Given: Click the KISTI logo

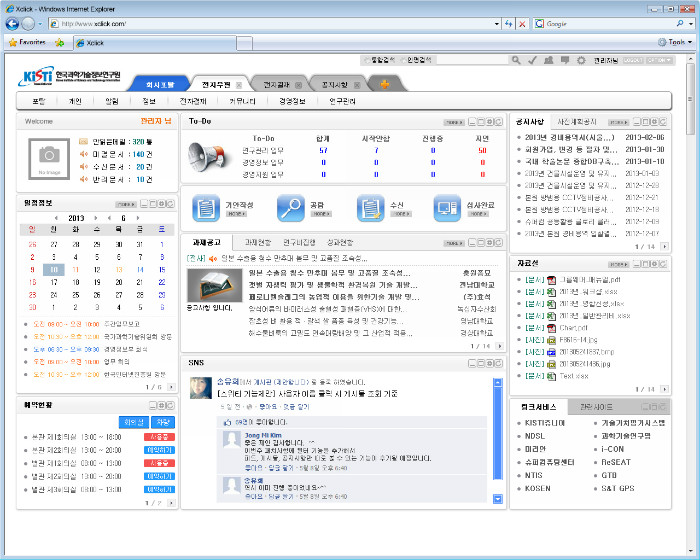Looking at the screenshot, I should 70,77.
